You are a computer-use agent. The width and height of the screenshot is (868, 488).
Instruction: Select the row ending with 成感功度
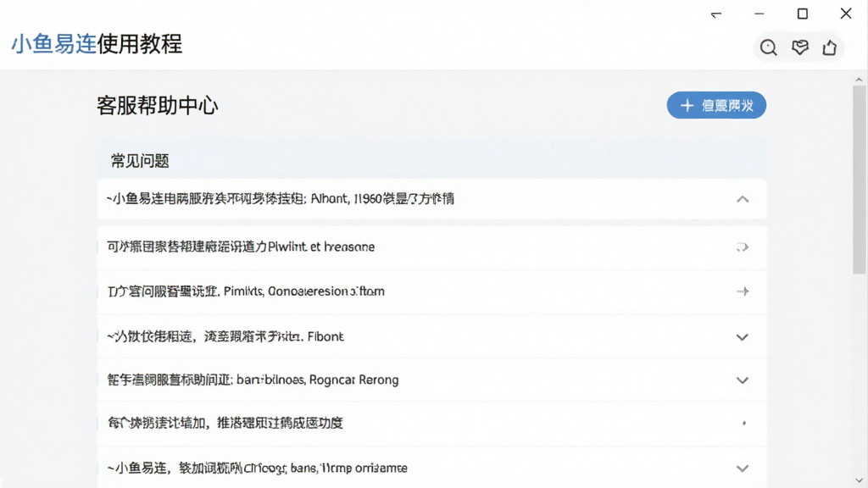click(x=431, y=424)
